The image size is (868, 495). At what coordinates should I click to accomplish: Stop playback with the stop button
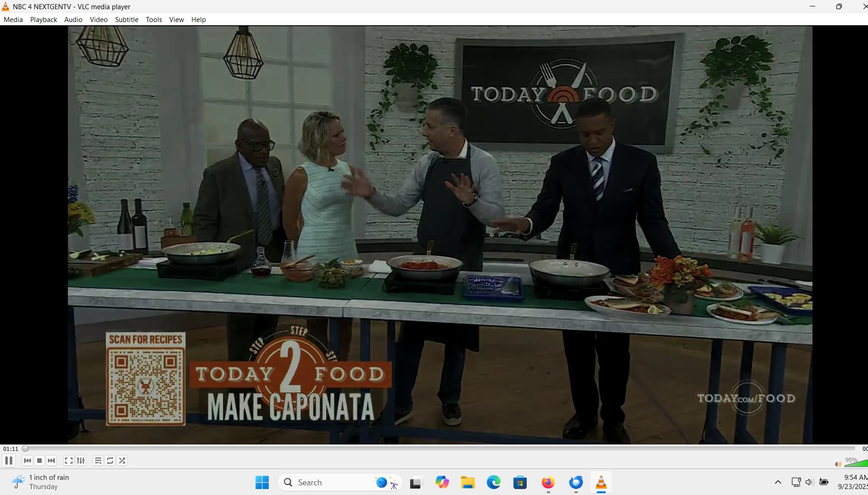pos(39,461)
